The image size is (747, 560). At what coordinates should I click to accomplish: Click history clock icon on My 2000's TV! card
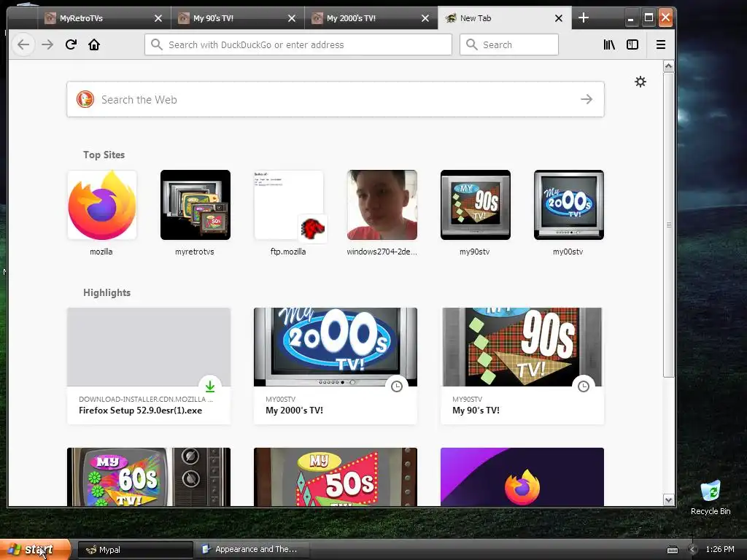coord(396,386)
